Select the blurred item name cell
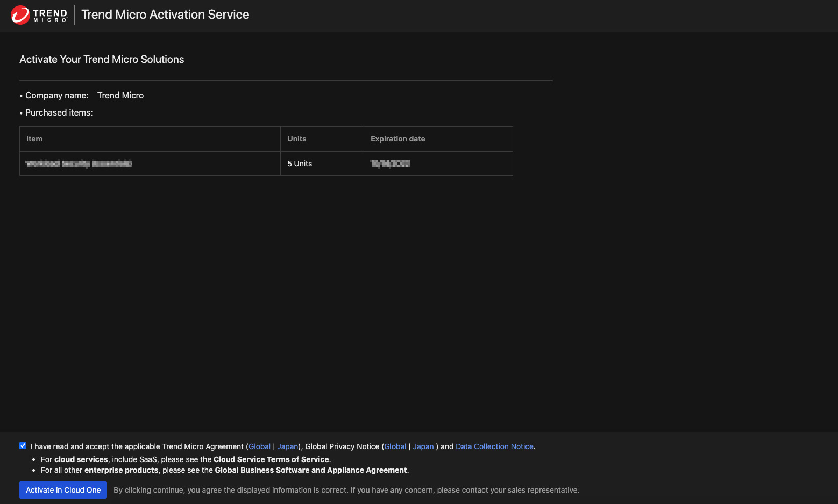 coord(79,164)
